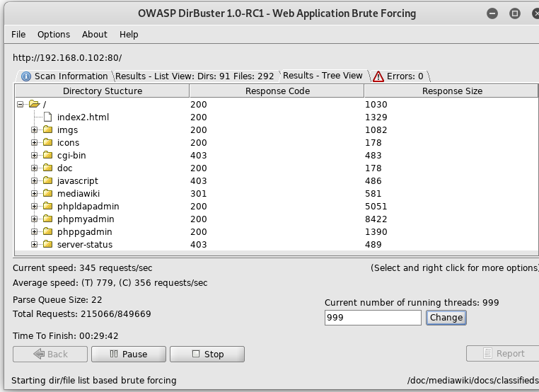This screenshot has height=392, width=539.
Task: Open the Errors: 0 tab
Action: click(x=400, y=76)
